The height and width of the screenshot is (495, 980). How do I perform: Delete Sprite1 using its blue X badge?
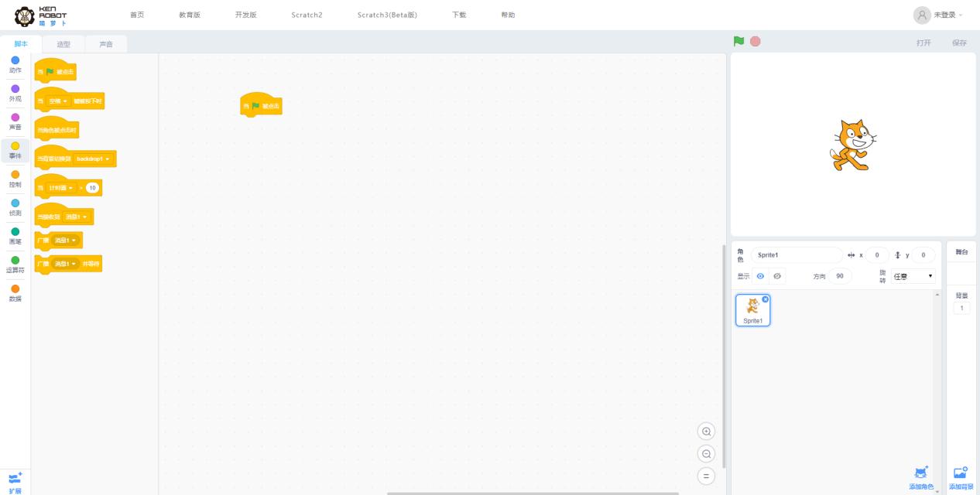click(x=766, y=299)
